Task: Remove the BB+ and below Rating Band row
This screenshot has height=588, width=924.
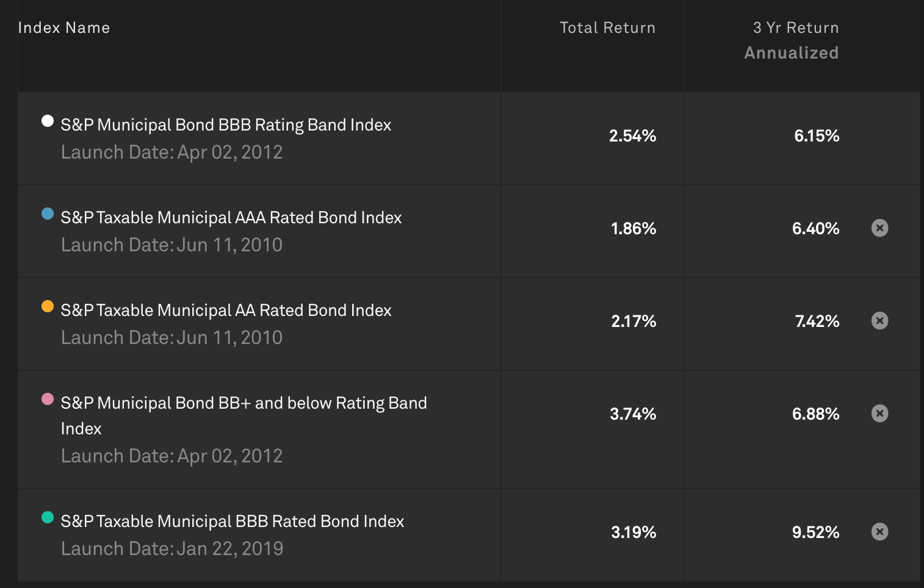Action: pyautogui.click(x=879, y=414)
